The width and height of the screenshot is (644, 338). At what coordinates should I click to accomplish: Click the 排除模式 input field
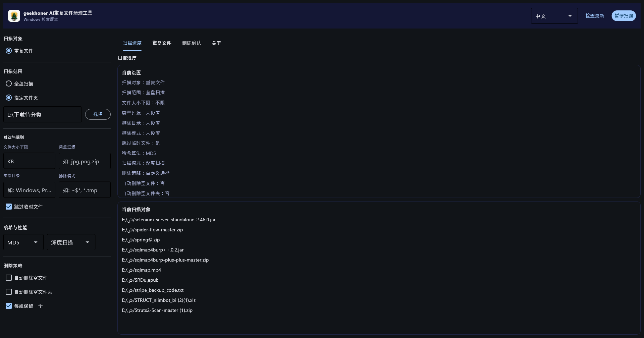85,190
